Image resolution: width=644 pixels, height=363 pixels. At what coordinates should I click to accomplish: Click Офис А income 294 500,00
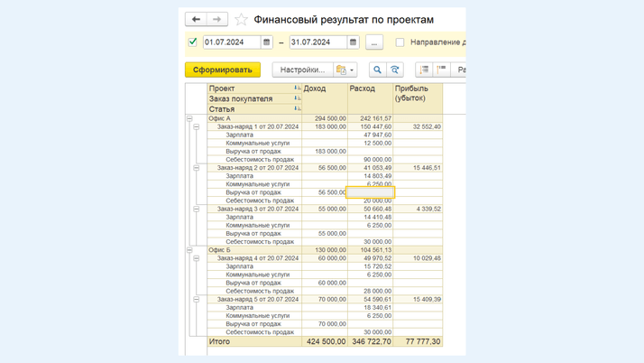coord(330,118)
